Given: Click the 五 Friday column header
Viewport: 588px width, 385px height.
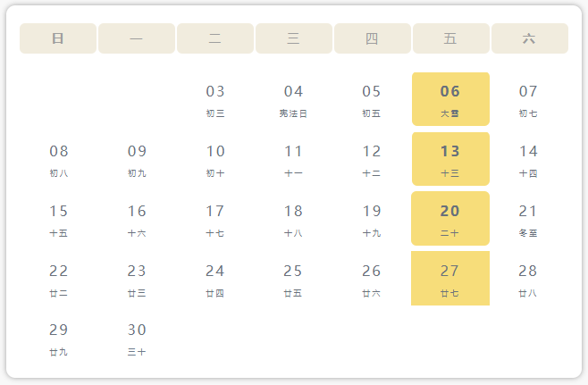Looking at the screenshot, I should coord(451,38).
